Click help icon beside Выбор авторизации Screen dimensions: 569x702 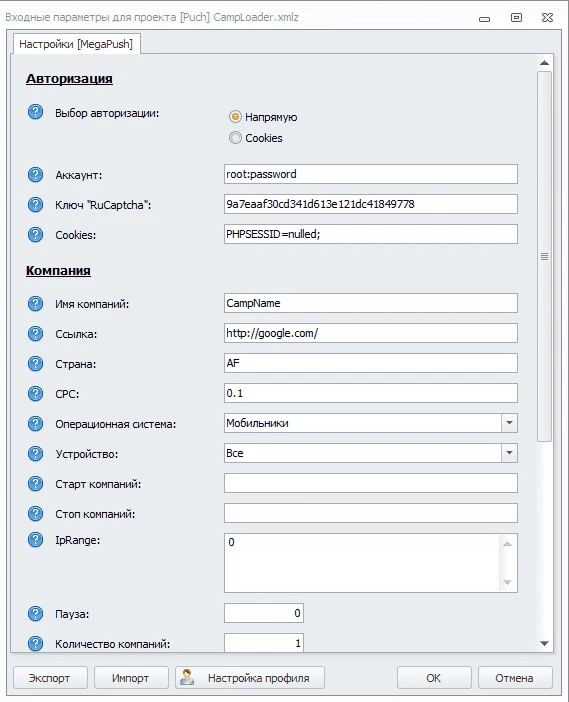coord(35,112)
